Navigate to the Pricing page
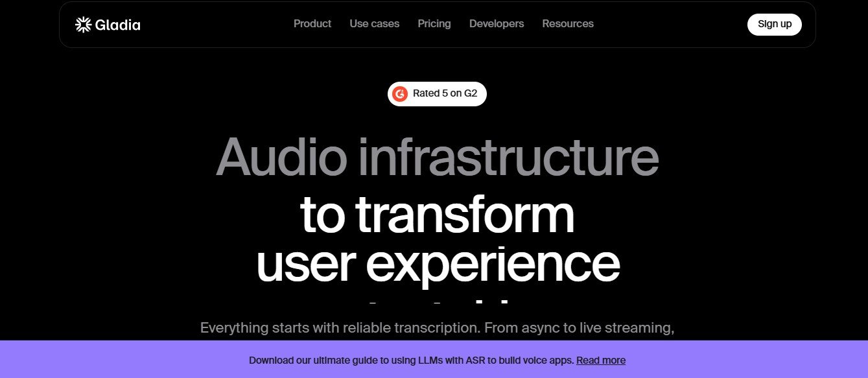Image resolution: width=868 pixels, height=378 pixels. pyautogui.click(x=434, y=24)
